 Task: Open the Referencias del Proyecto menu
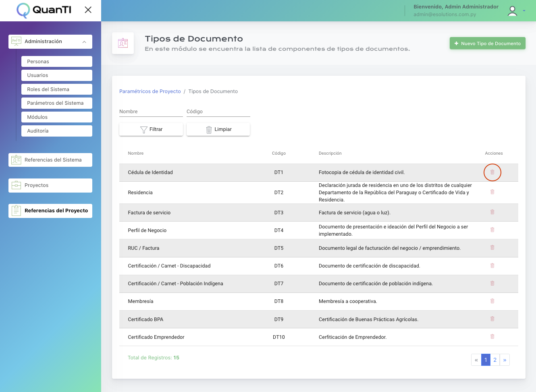(50, 211)
